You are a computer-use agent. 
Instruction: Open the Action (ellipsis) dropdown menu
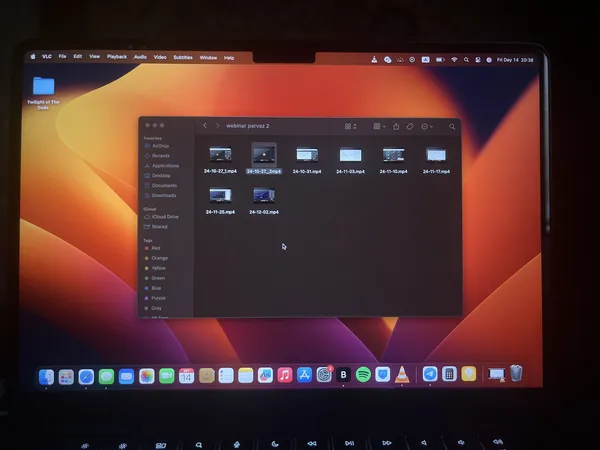coord(427,127)
